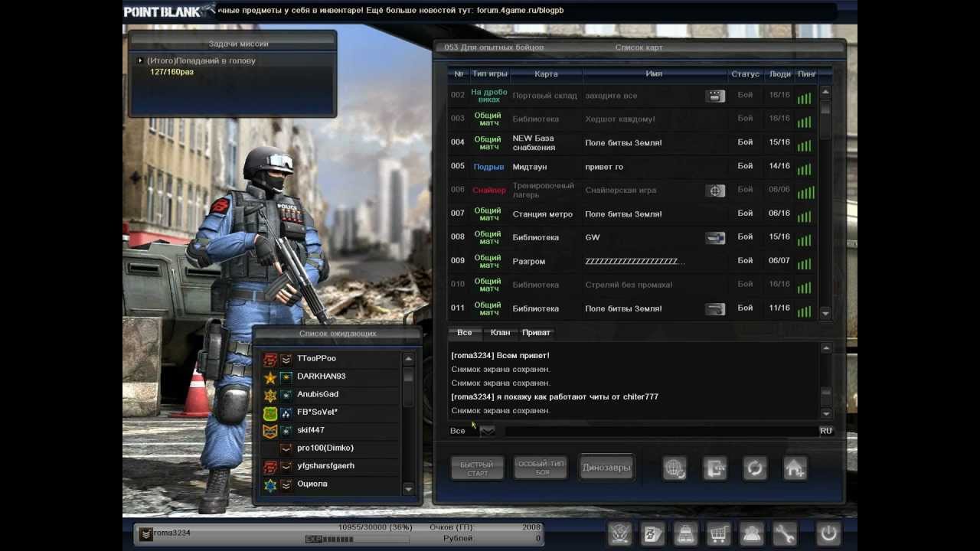The height and width of the screenshot is (551, 980).
Task: Open the mission cards icon
Action: pos(652,533)
